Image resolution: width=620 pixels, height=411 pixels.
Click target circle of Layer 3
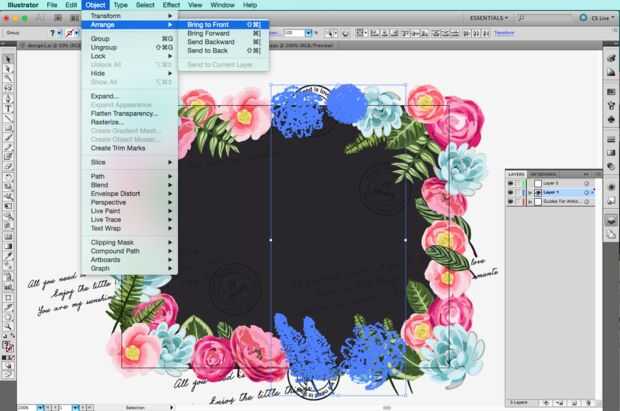click(x=586, y=184)
